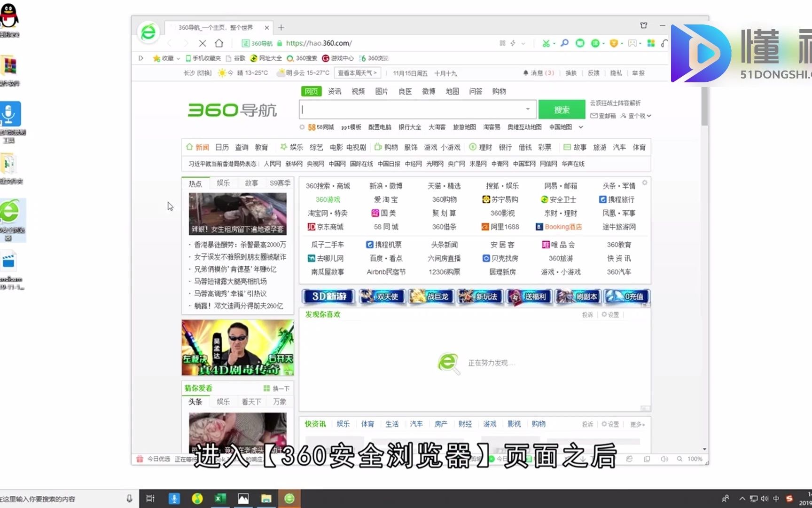Open Excel from the taskbar
The image size is (812, 508).
[x=220, y=499]
